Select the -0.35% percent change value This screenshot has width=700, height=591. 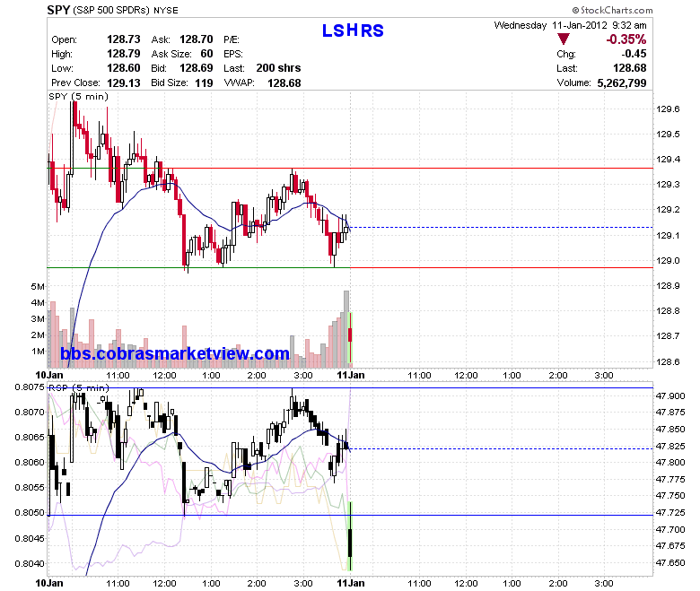pyautogui.click(x=626, y=39)
